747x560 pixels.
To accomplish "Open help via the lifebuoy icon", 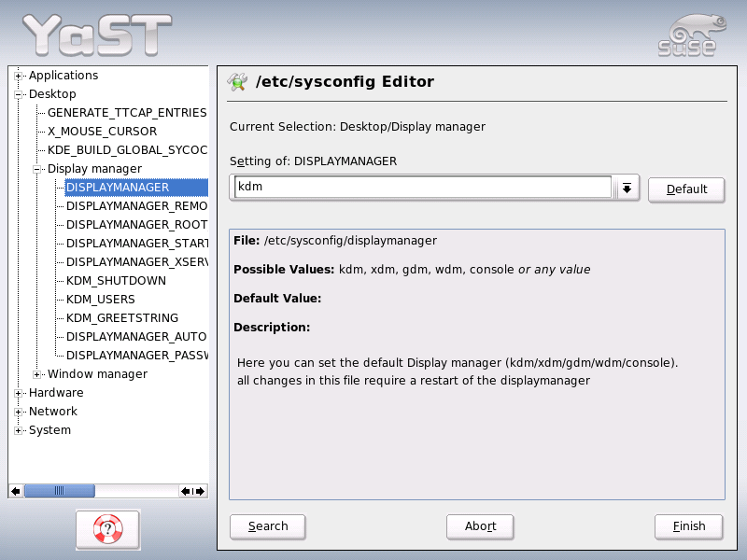I will [x=107, y=529].
